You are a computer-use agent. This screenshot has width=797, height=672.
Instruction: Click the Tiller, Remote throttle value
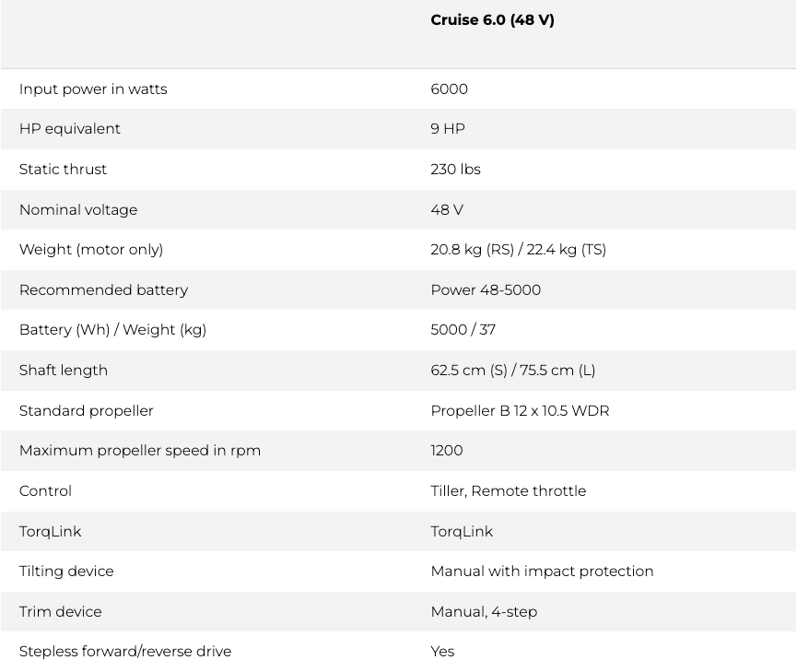508,491
